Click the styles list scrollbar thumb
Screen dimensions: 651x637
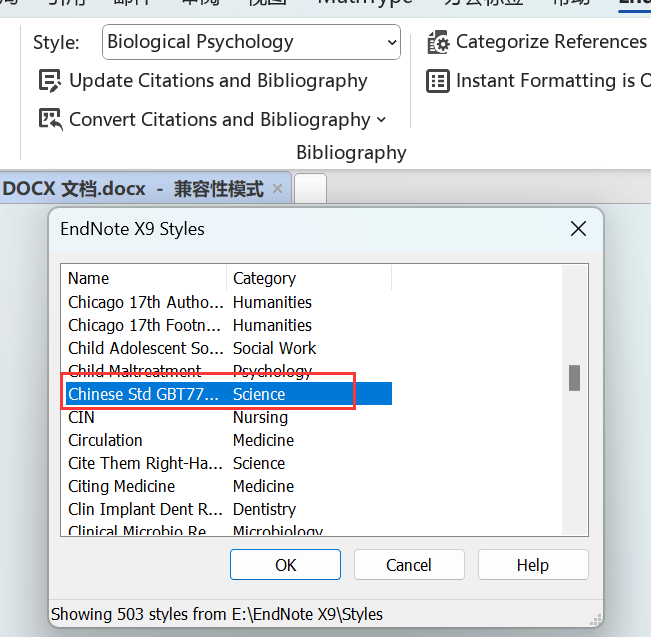pyautogui.click(x=574, y=378)
